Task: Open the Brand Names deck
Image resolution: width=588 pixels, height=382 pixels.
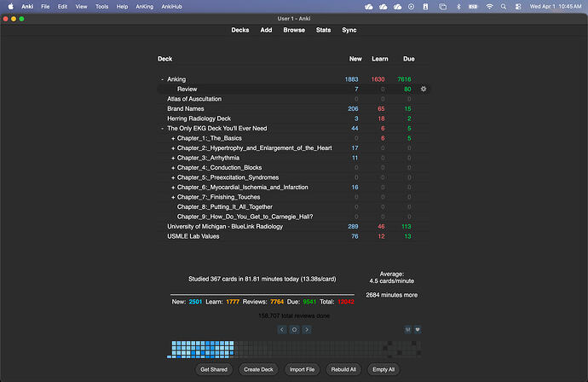Action: click(x=185, y=109)
